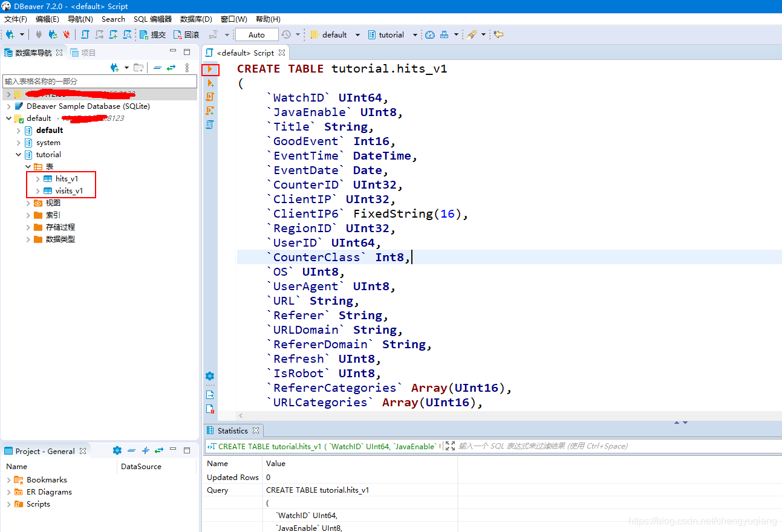Open the network tools icon in toolbar
The height and width of the screenshot is (532, 782).
tap(445, 34)
